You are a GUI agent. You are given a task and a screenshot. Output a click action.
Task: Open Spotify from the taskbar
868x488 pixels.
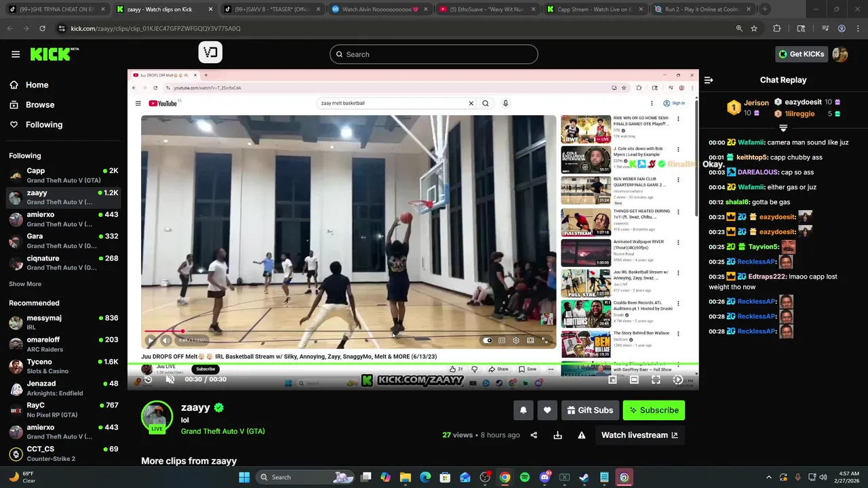click(x=525, y=477)
